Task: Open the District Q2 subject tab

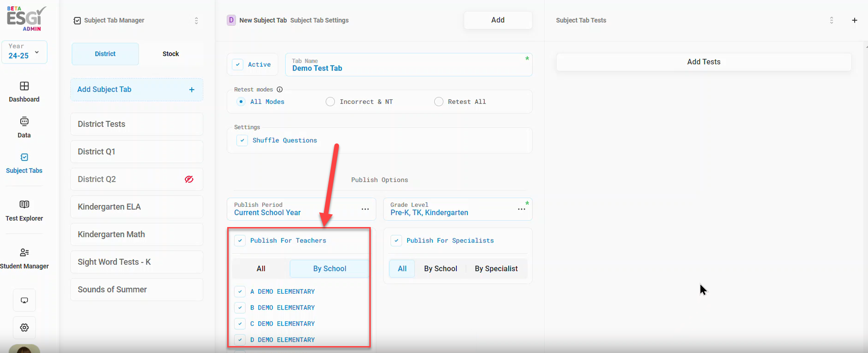Action: [x=137, y=179]
